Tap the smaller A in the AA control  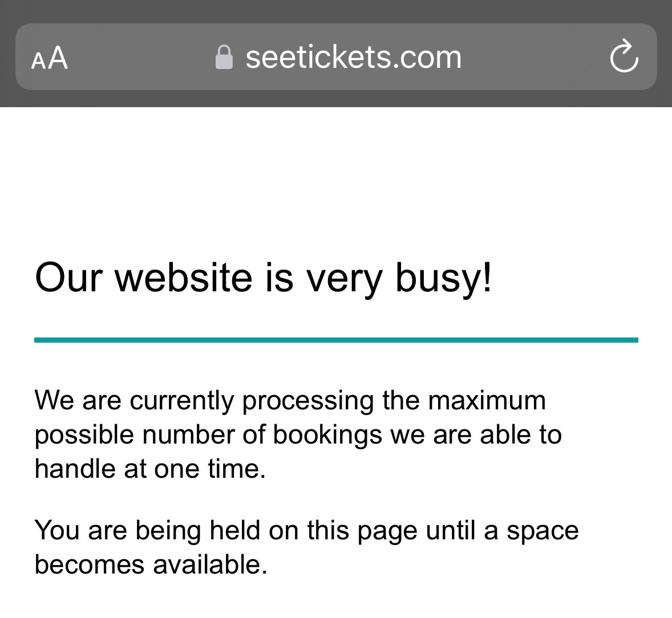pyautogui.click(x=38, y=61)
